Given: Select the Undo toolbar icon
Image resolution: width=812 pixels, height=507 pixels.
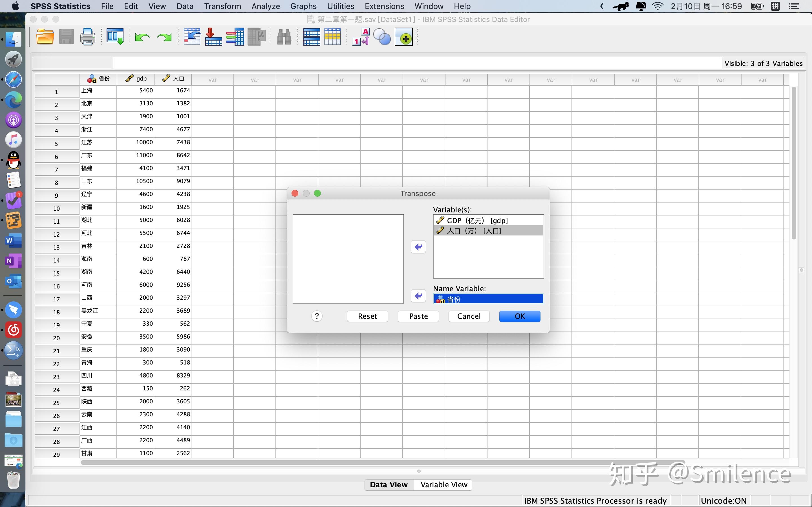Looking at the screenshot, I should (x=142, y=37).
